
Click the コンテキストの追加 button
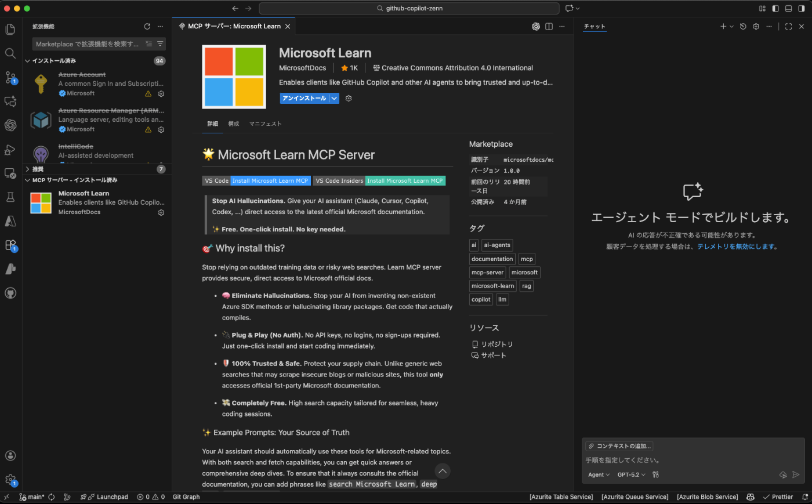(x=619, y=446)
